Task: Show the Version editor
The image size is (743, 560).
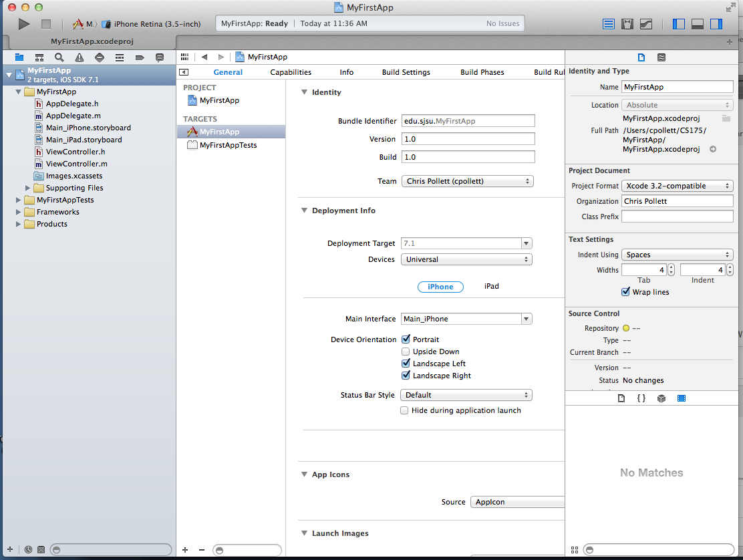Action: coord(646,23)
